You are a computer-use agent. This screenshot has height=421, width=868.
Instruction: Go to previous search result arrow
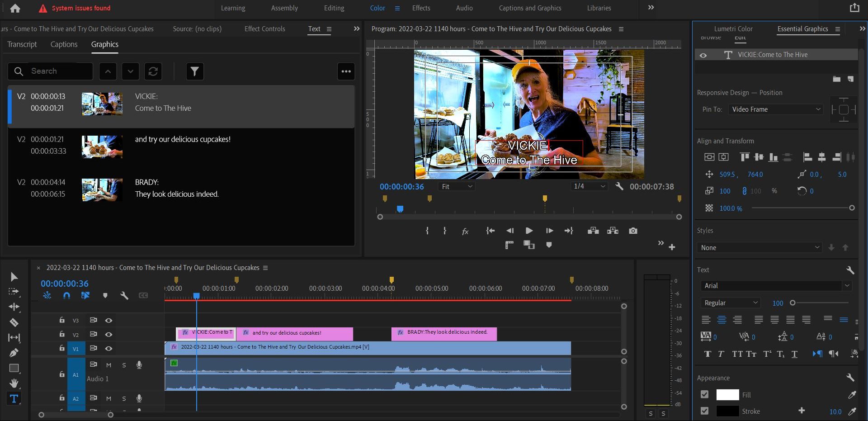(108, 71)
